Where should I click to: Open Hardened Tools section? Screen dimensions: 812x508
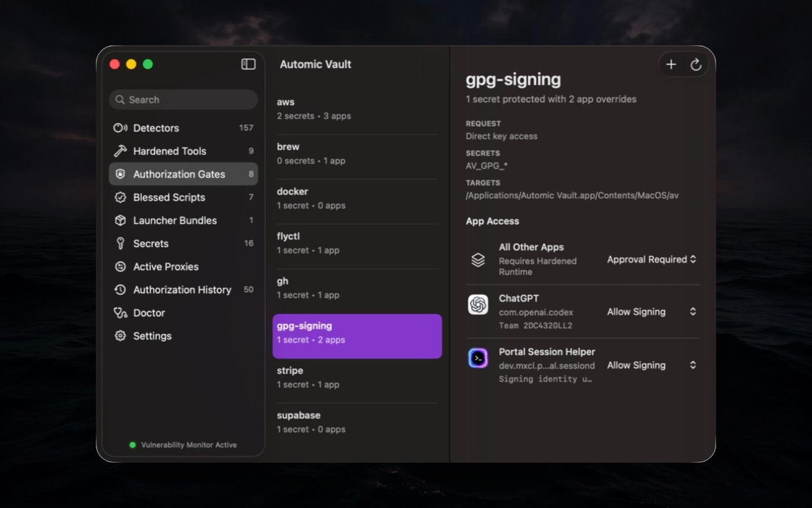(183, 151)
